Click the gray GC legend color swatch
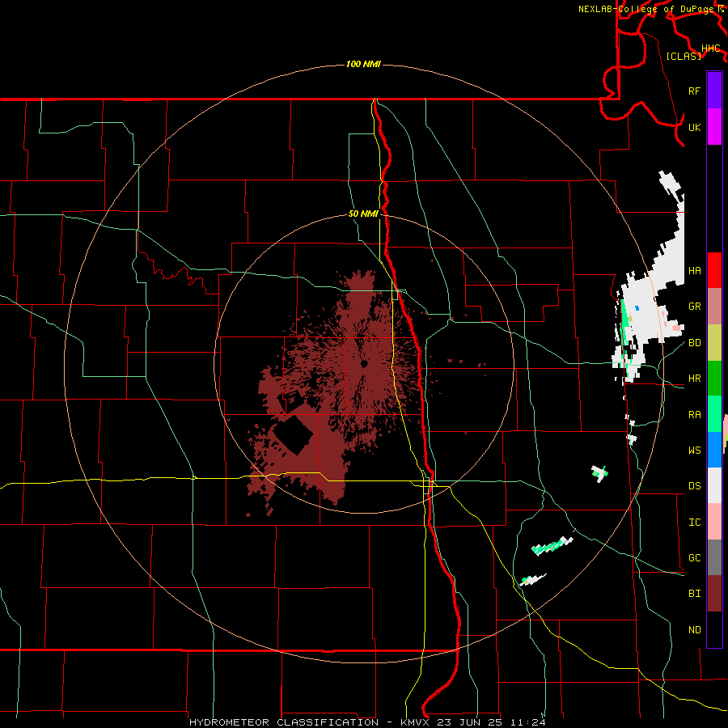Image resolution: width=728 pixels, height=728 pixels. pos(714,557)
